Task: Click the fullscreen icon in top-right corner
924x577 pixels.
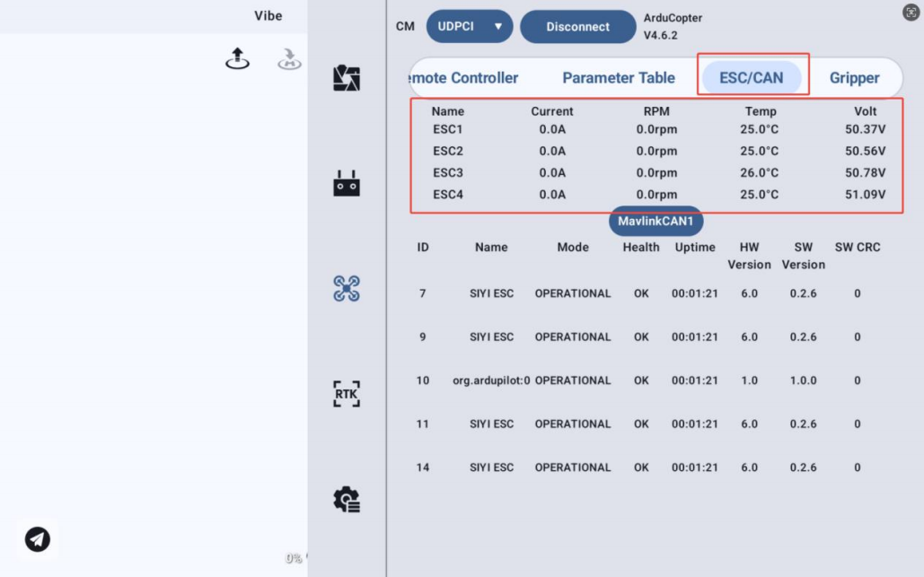Action: [910, 13]
